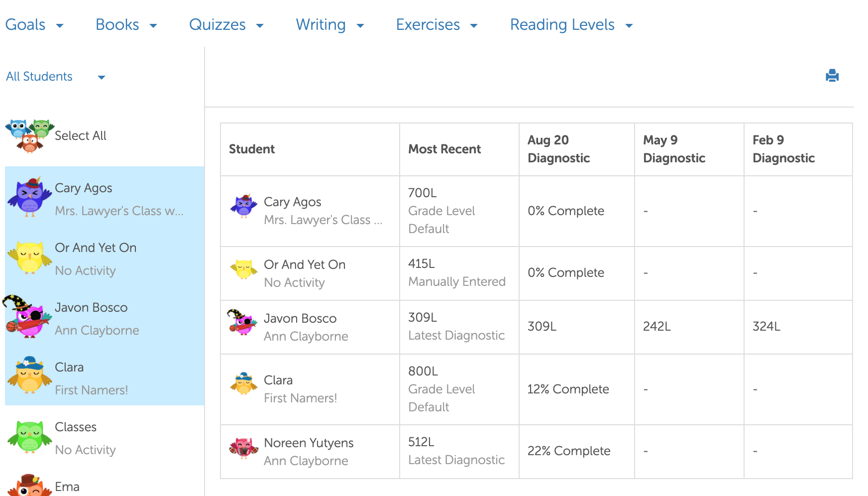The width and height of the screenshot is (868, 496).
Task: Click Javon Bosco's pirate owl avatar in sidebar
Action: 28,317
